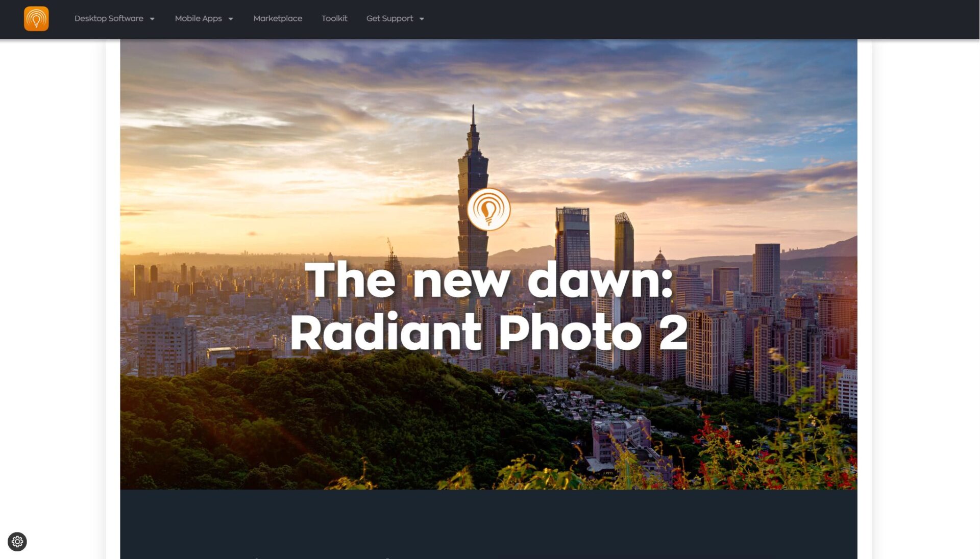
Task: Open the Toolkit link
Action: 334,18
